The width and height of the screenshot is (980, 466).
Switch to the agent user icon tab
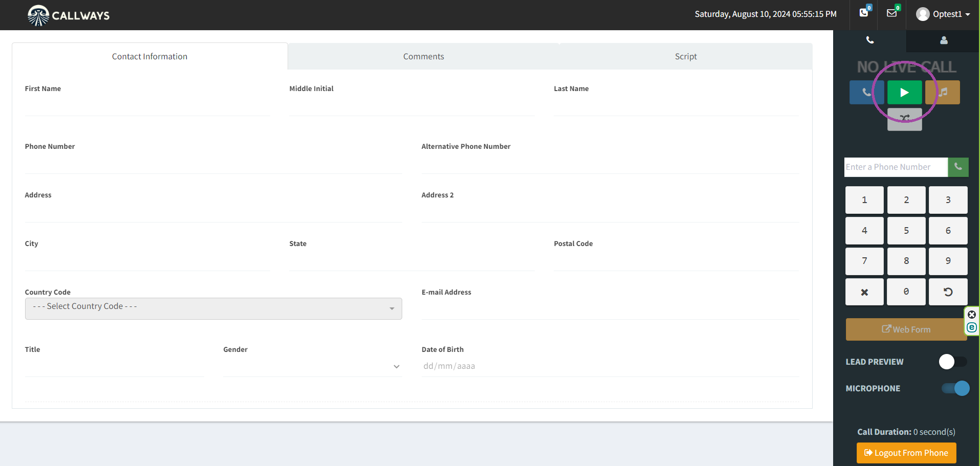click(x=944, y=40)
